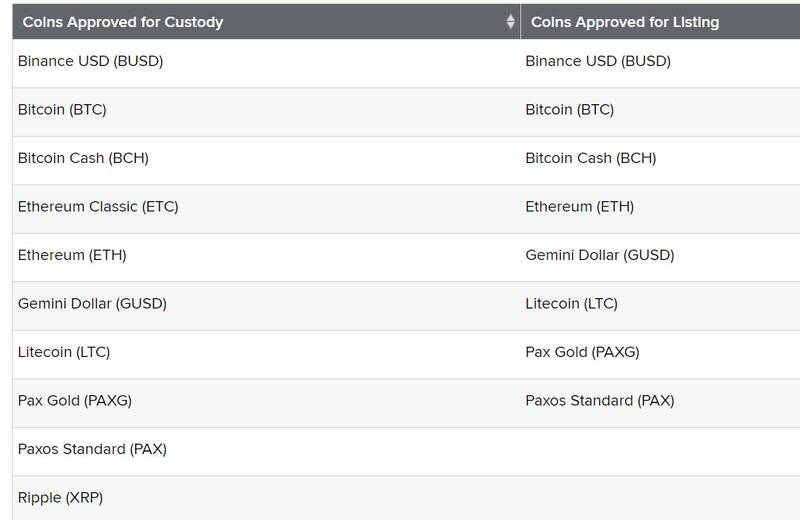This screenshot has width=800, height=520.
Task: Click the sort arrows icon in Custody header
Action: [510, 21]
